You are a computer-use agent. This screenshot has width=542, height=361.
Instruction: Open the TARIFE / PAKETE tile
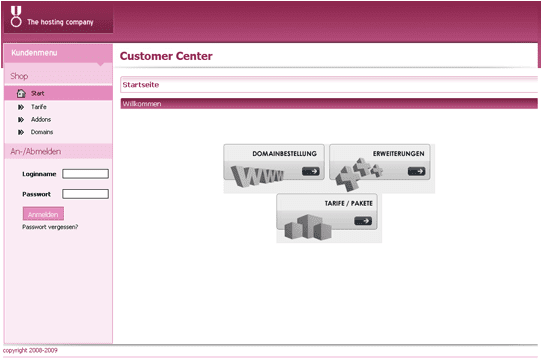[327, 212]
